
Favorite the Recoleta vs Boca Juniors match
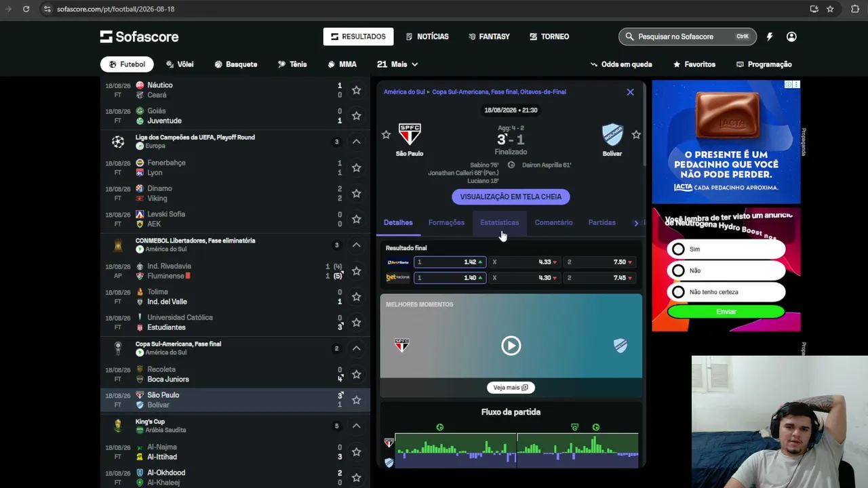point(356,374)
